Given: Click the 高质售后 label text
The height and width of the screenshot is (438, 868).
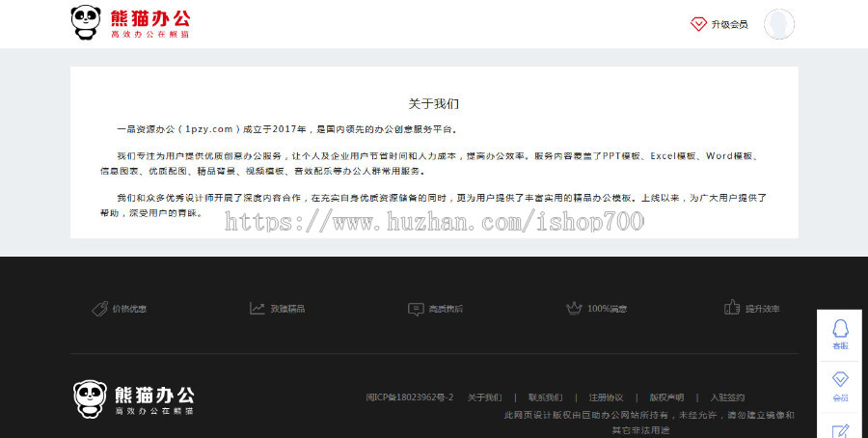Looking at the screenshot, I should tap(446, 309).
